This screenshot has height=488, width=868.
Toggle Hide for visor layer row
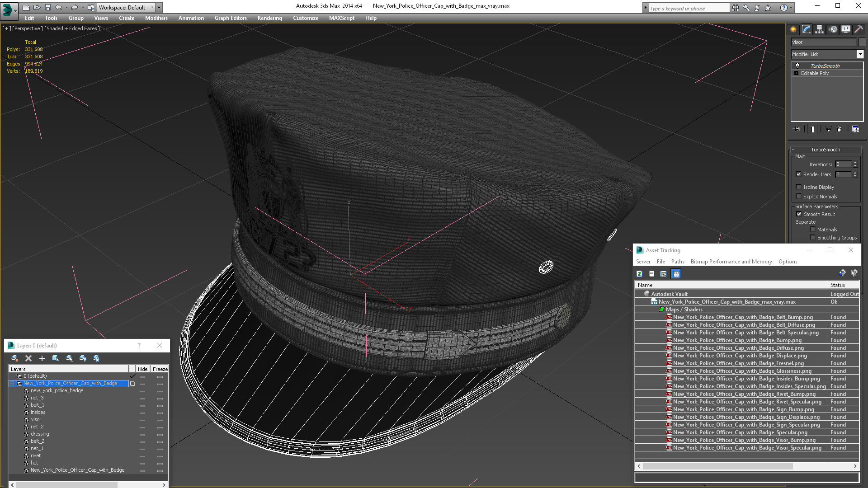pyautogui.click(x=142, y=420)
